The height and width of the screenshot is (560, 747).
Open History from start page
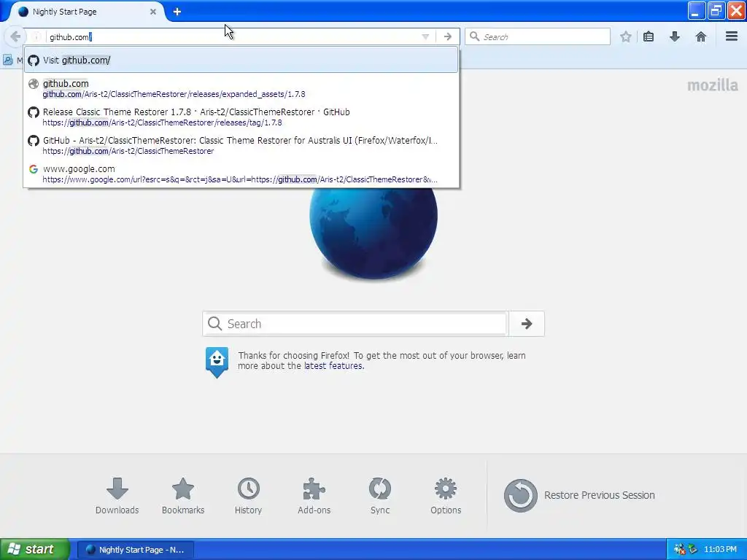[248, 496]
